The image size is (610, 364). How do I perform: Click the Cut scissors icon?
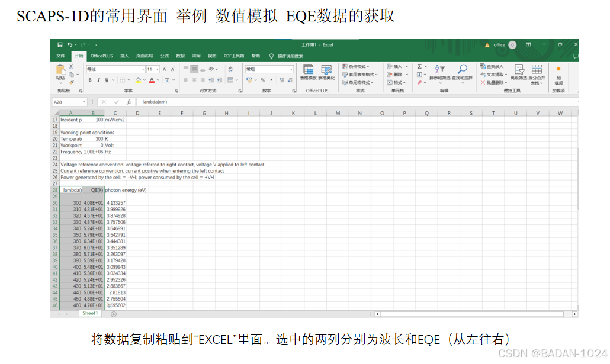(71, 66)
